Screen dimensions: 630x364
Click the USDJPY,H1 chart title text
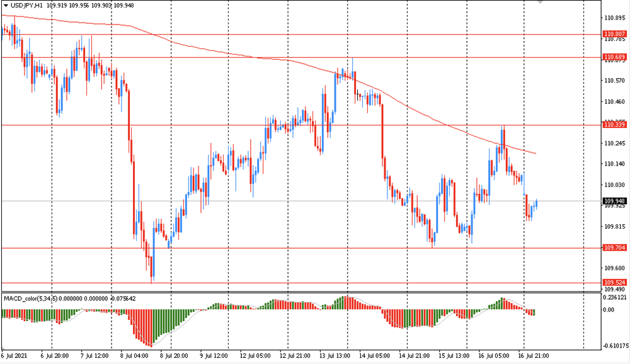point(27,5)
